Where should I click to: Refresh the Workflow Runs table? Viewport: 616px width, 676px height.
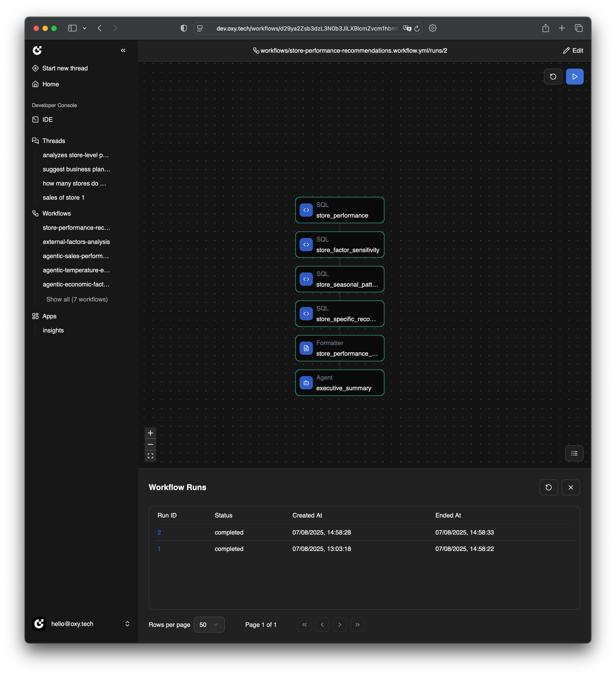tap(548, 487)
